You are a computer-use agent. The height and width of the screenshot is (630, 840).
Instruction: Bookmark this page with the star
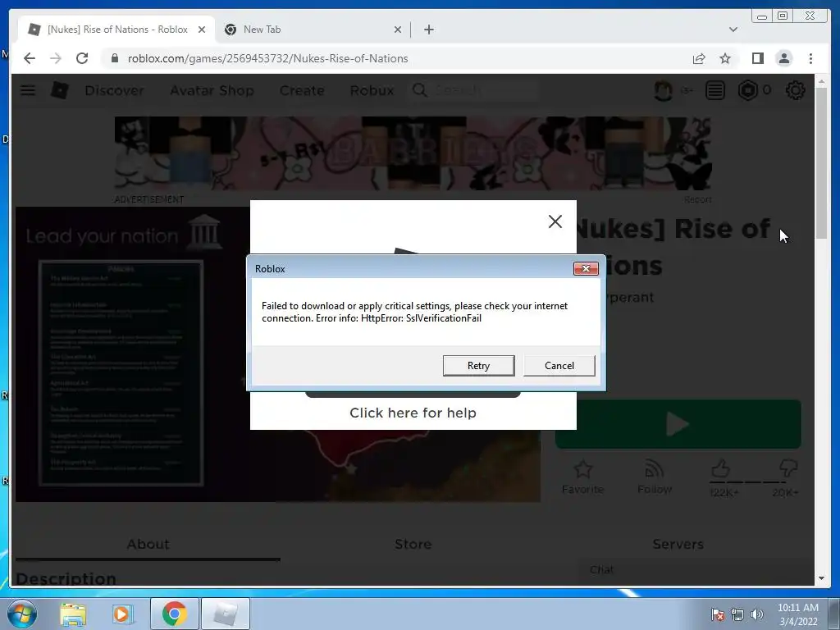click(x=725, y=58)
